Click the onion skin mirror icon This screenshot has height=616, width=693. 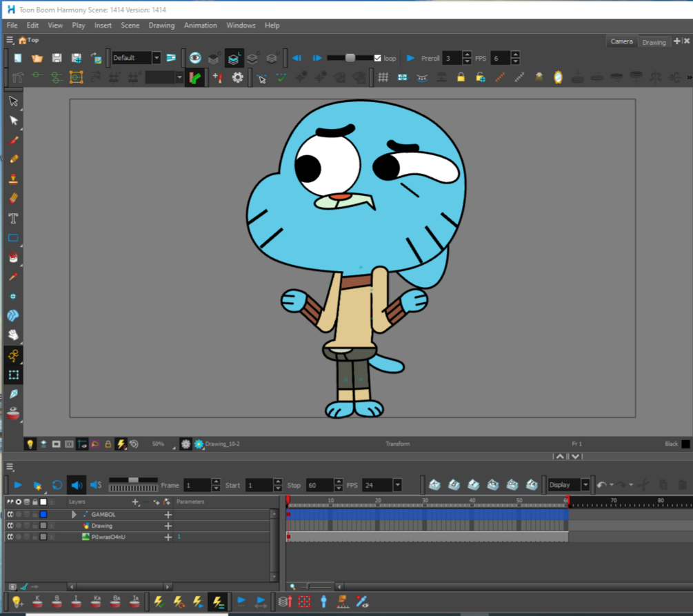tap(559, 77)
